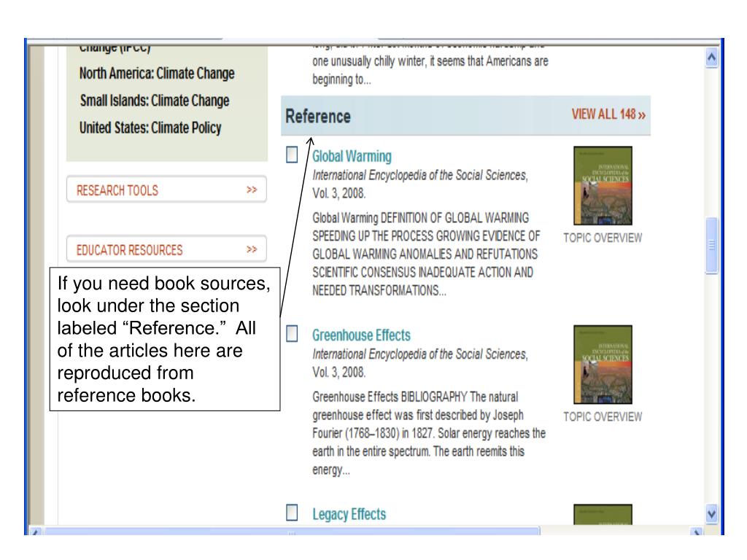747x560 pixels.
Task: Tick the checkbox beside Legacy Effects
Action: click(292, 513)
